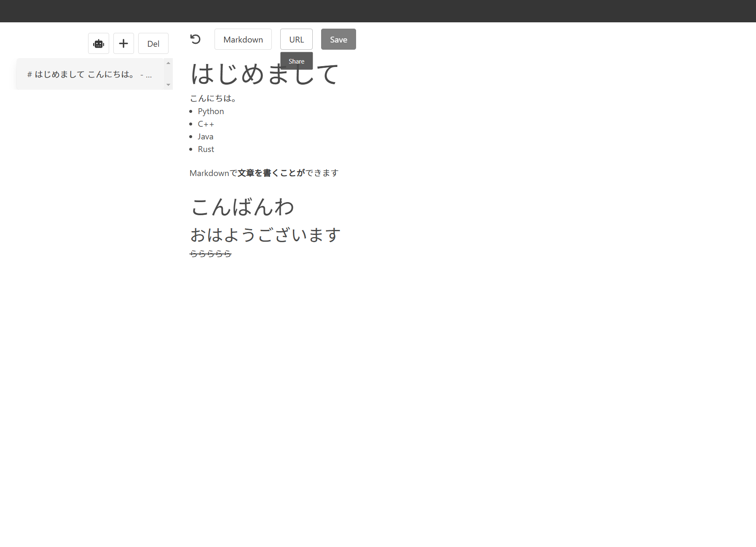756x547 pixels.
Task: Click the strikethrough text ららららら
Action: [x=211, y=253]
